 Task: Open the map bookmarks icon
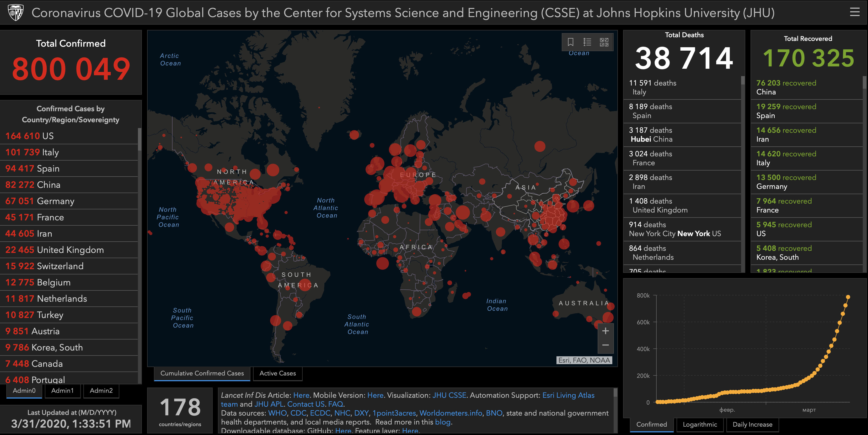570,42
